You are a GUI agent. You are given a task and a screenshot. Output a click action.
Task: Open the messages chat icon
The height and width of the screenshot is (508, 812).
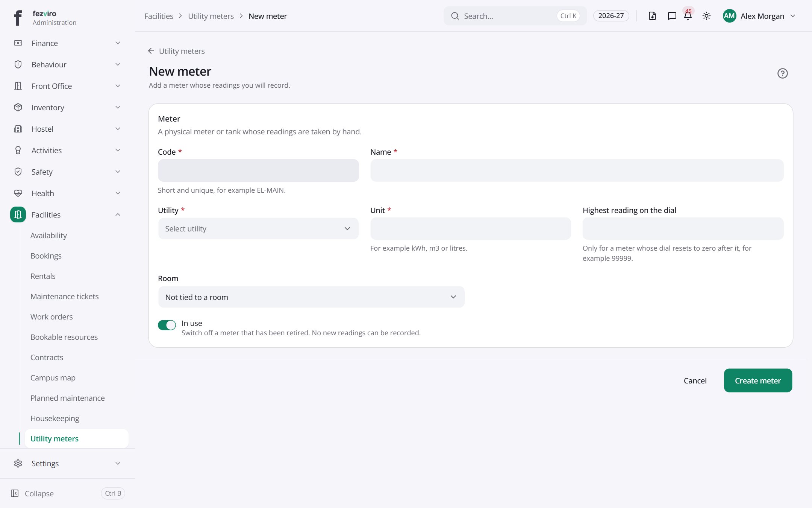[x=672, y=16]
